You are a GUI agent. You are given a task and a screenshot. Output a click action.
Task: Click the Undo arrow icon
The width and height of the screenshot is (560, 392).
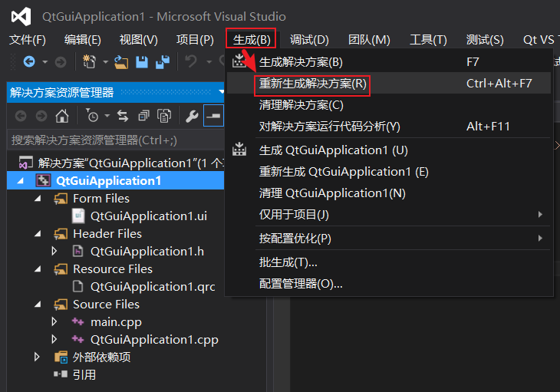point(191,61)
